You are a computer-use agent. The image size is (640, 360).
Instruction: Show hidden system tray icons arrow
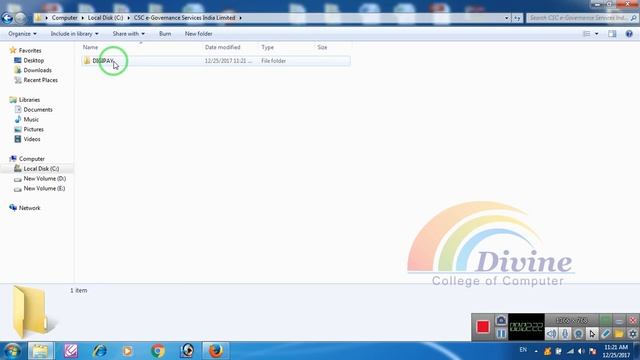[x=536, y=351]
